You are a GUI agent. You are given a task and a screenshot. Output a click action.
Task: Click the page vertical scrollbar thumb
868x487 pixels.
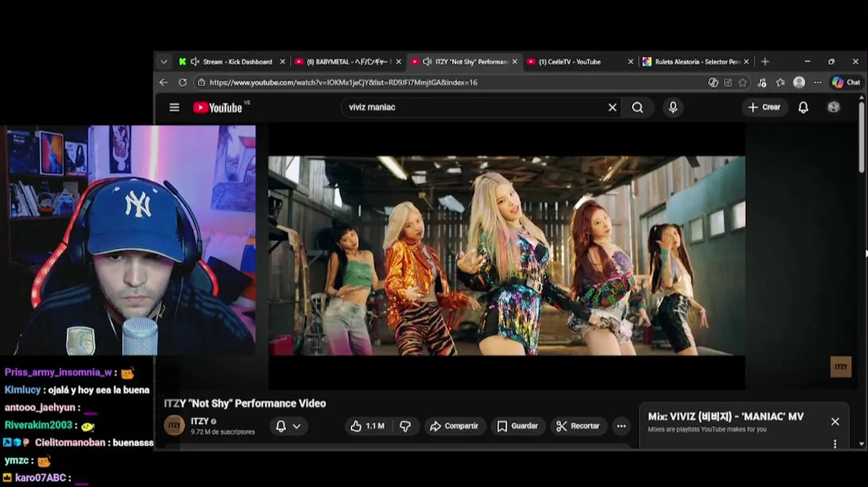(x=862, y=137)
